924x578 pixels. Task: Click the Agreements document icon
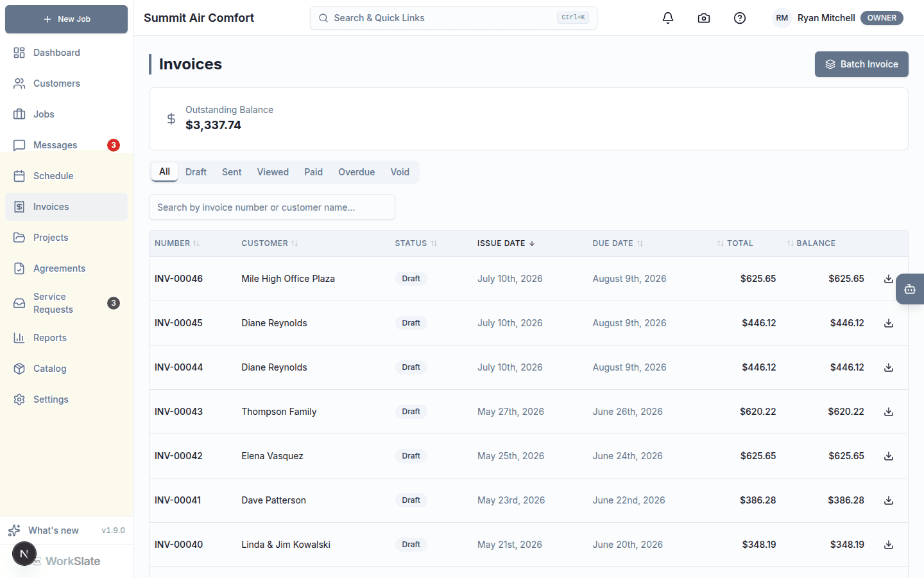(19, 268)
